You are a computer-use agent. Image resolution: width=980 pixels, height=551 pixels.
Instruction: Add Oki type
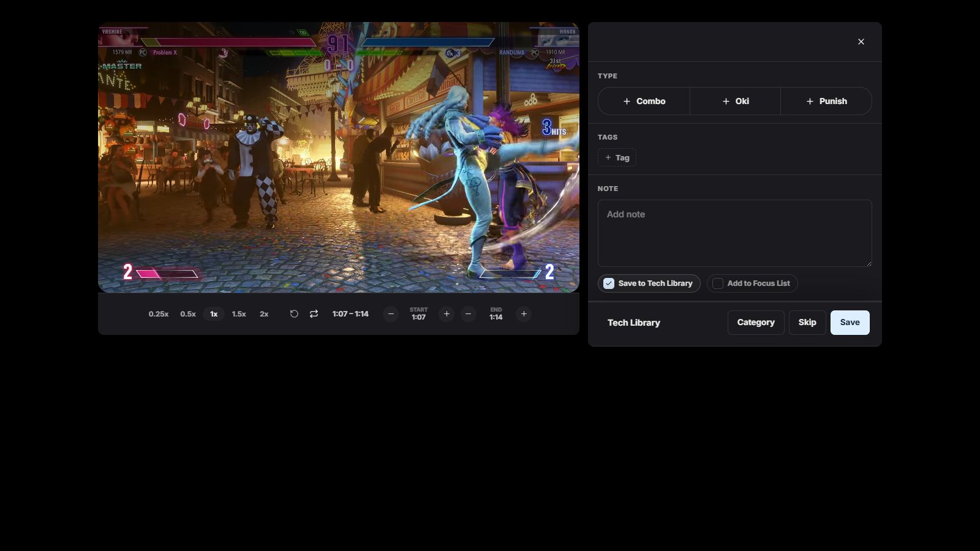(x=735, y=101)
